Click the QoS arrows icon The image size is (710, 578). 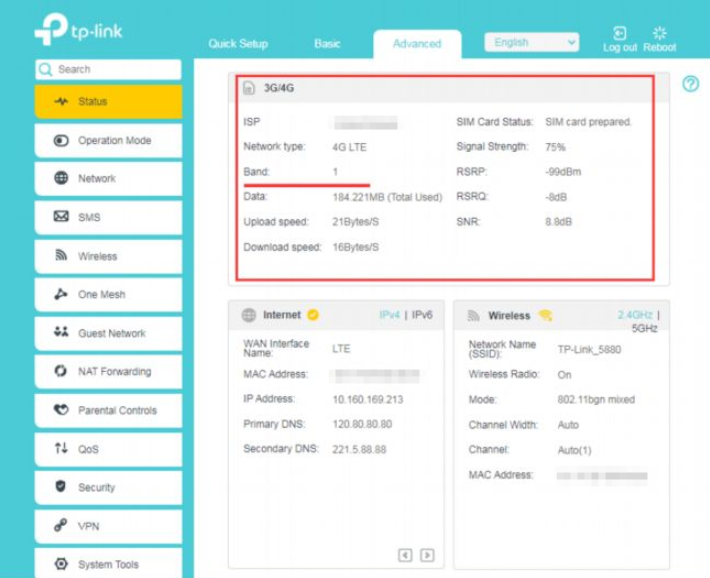tap(61, 448)
